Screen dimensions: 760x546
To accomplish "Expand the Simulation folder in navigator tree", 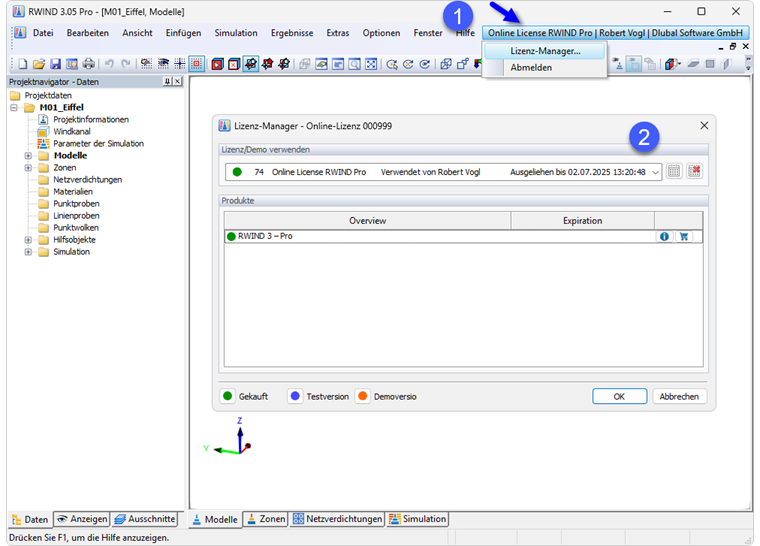I will (28, 252).
